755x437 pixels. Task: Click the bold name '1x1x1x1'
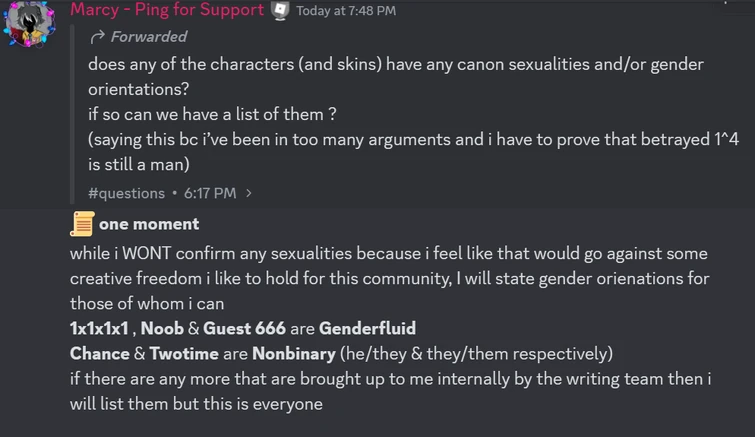click(x=99, y=328)
